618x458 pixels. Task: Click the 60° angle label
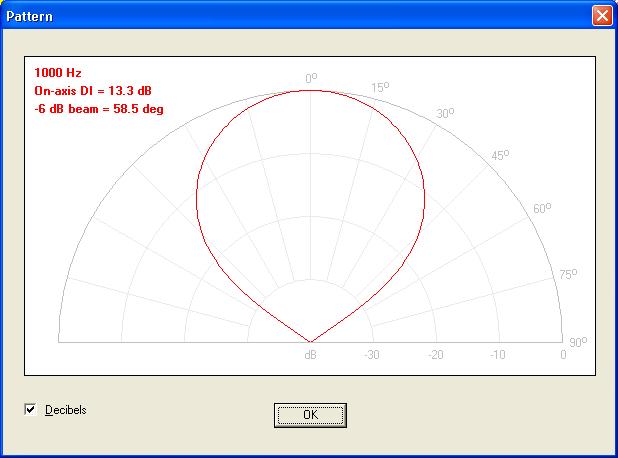click(x=542, y=208)
